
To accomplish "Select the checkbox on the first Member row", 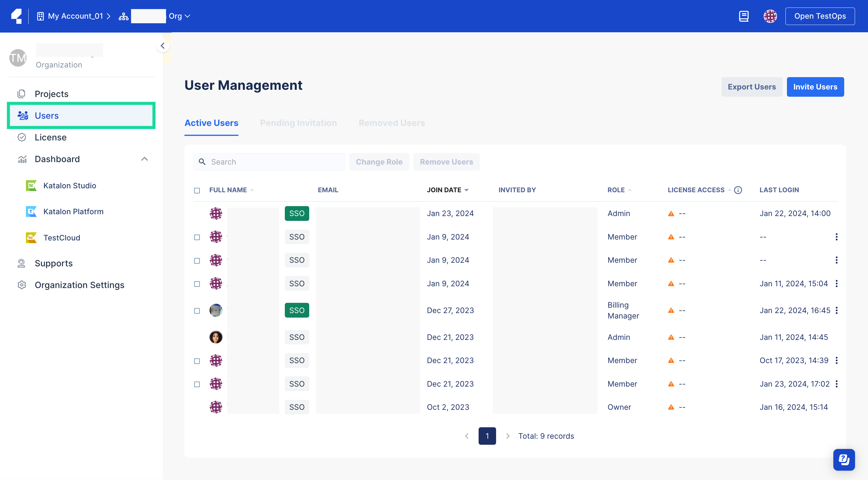I will point(197,237).
